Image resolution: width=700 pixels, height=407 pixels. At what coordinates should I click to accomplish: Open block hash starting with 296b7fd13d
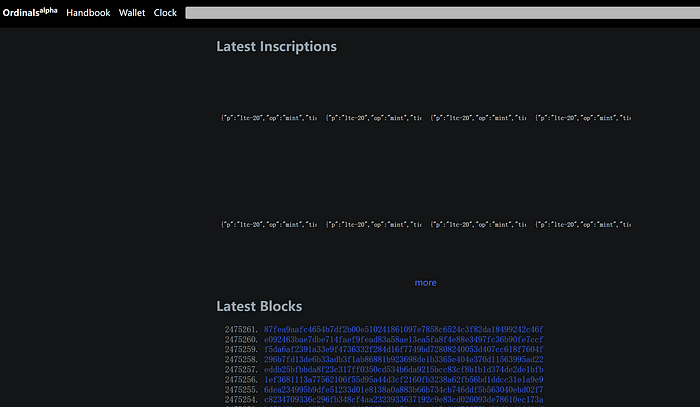404,360
